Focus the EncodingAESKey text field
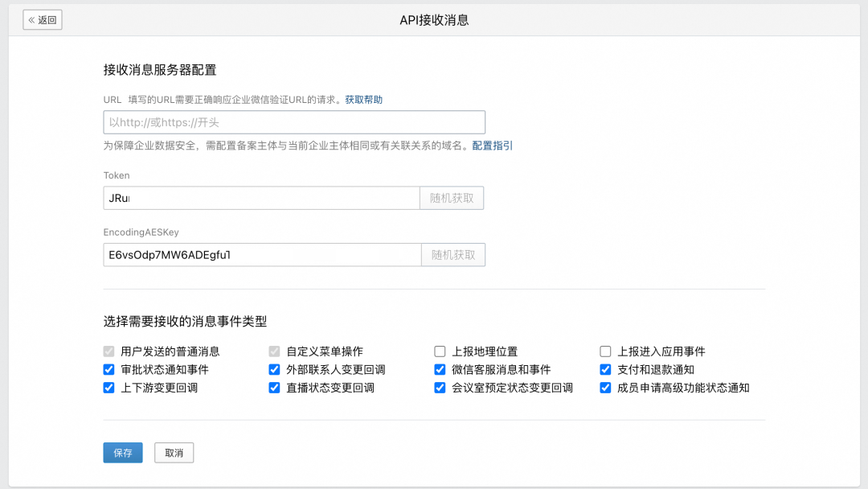 click(262, 255)
